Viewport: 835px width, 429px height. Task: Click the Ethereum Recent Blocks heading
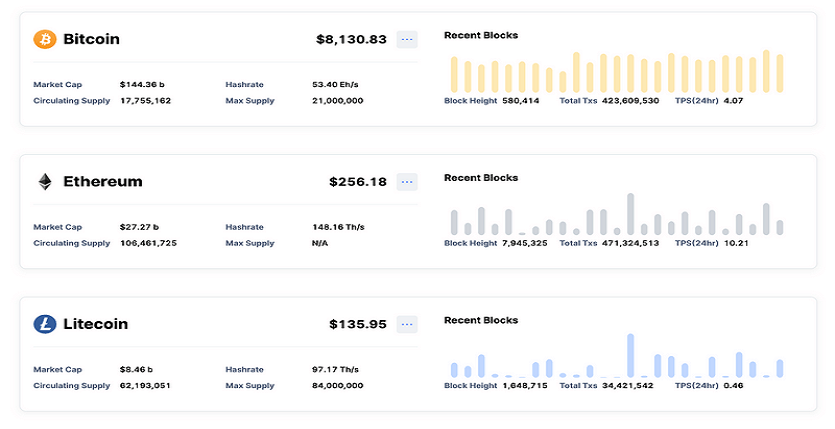tap(481, 178)
